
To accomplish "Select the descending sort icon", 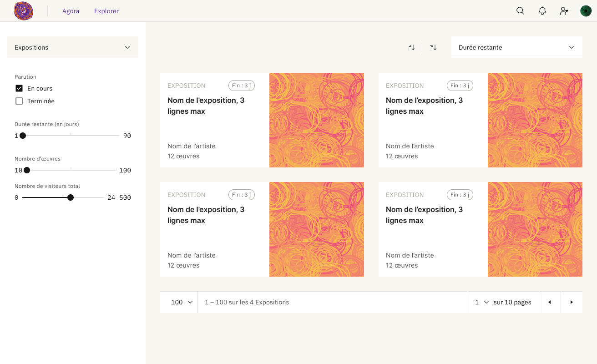I will click(433, 47).
